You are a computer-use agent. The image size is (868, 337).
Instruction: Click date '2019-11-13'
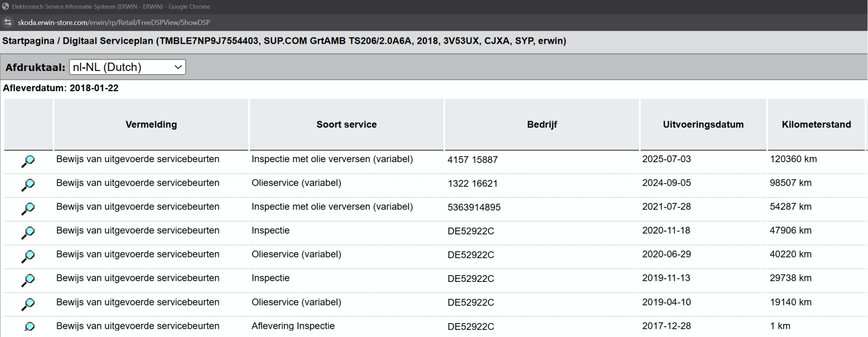pyautogui.click(x=666, y=278)
